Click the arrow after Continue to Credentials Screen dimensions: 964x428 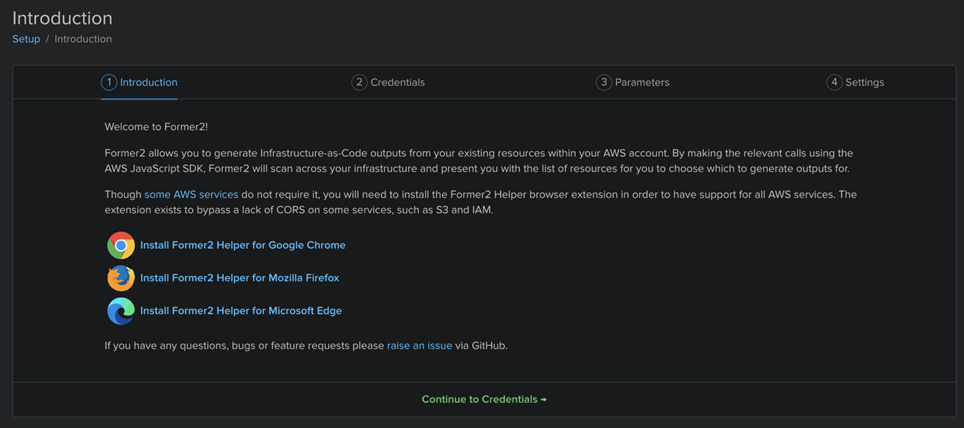click(543, 400)
